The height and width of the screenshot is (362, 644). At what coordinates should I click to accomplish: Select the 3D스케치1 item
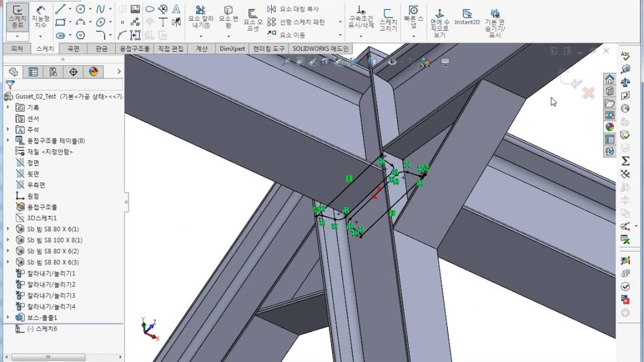(x=41, y=218)
